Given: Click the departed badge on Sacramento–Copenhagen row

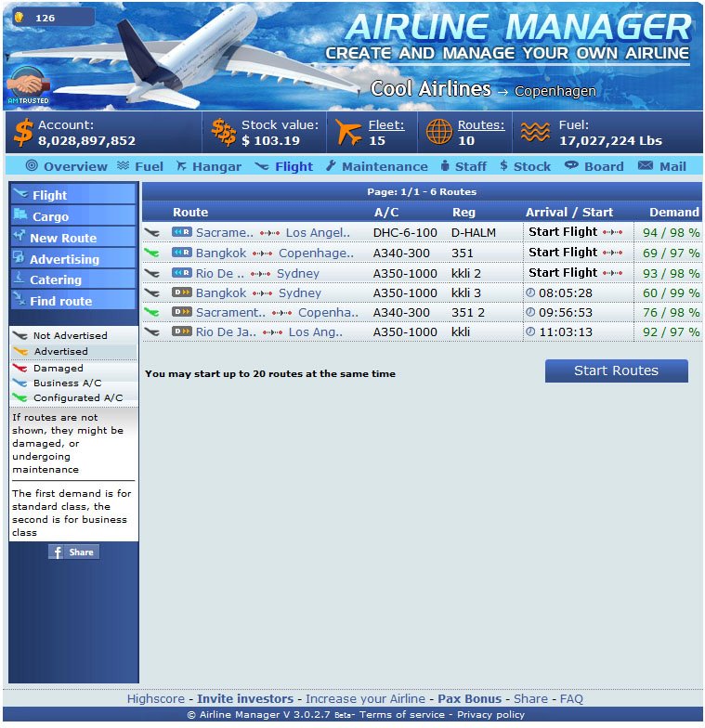Looking at the screenshot, I should tap(182, 312).
